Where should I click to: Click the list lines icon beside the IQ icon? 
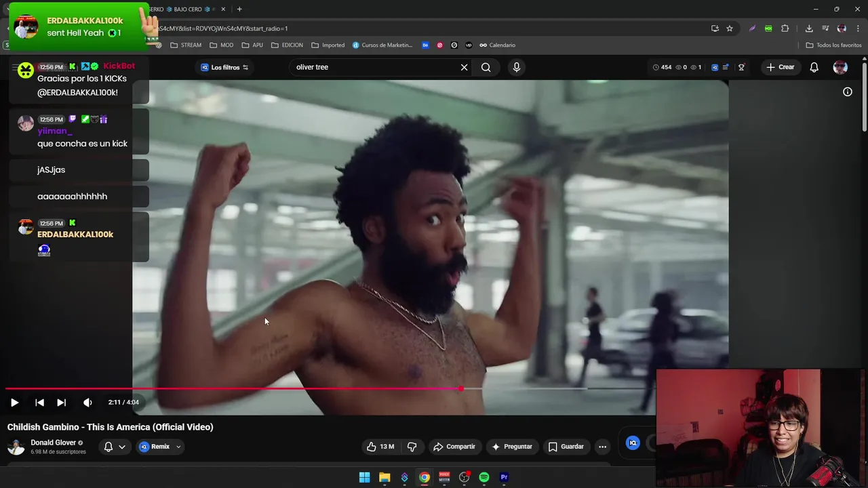pyautogui.click(x=726, y=67)
